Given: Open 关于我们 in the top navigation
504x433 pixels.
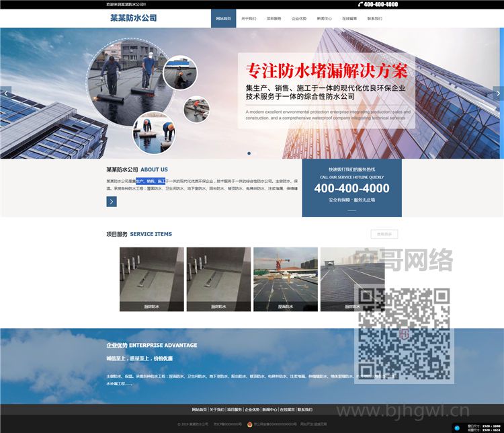Looking at the screenshot, I should click(249, 18).
